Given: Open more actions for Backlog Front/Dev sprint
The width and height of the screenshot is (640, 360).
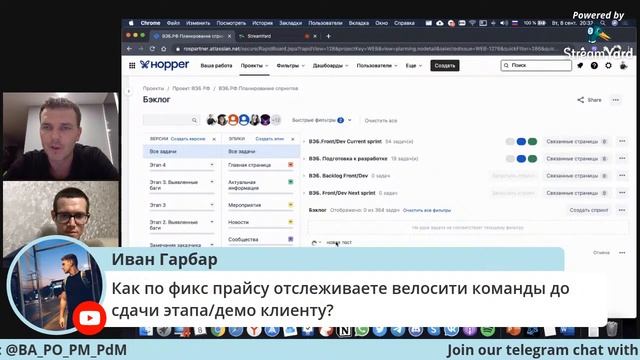Looking at the screenshot, I should tap(622, 176).
